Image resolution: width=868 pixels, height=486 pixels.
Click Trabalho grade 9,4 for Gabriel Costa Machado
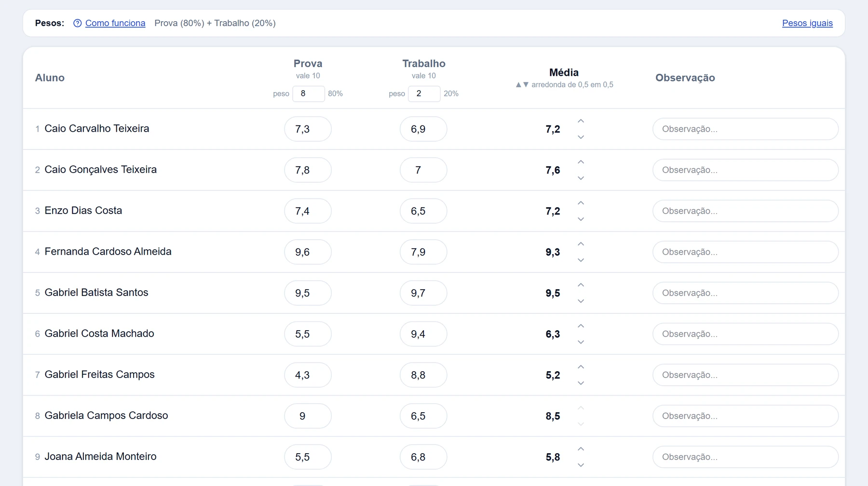tap(423, 334)
